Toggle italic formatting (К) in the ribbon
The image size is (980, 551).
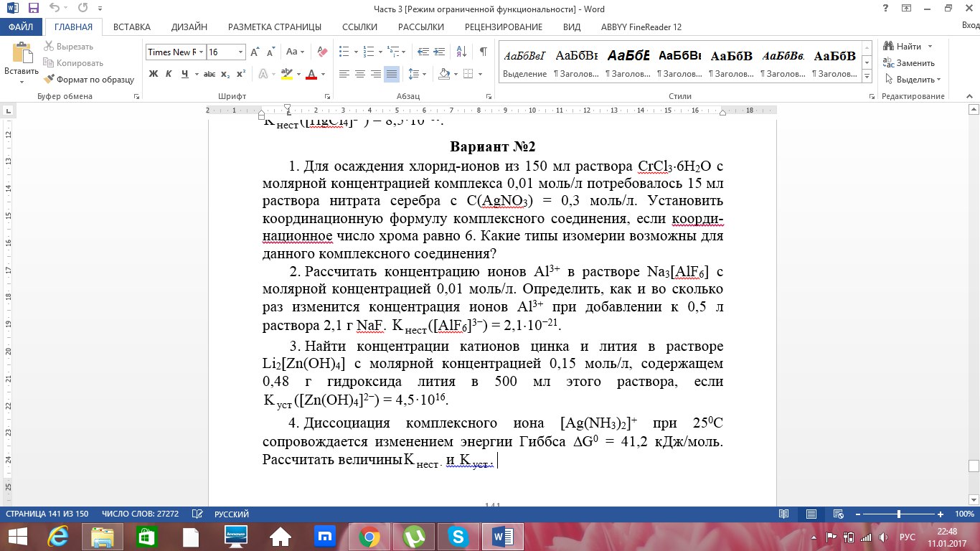pos(169,74)
